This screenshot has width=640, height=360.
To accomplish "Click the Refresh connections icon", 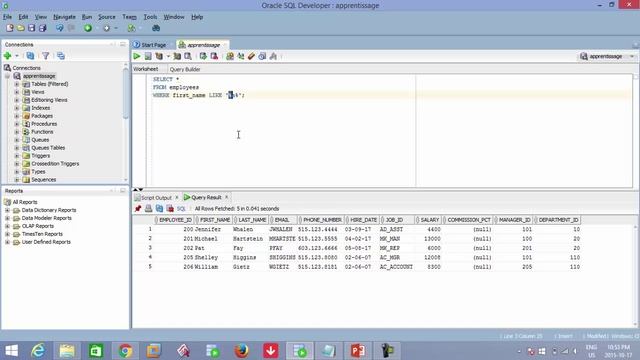I will [x=30, y=56].
